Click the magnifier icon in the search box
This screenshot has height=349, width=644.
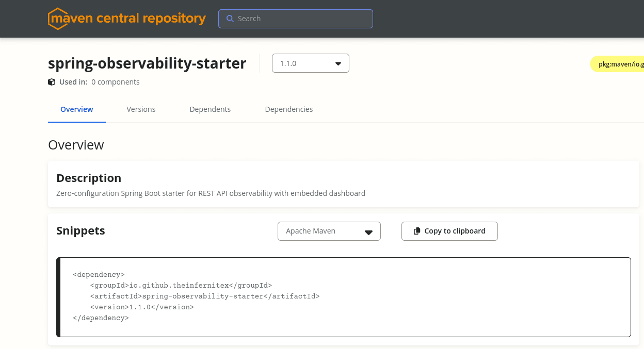point(230,19)
